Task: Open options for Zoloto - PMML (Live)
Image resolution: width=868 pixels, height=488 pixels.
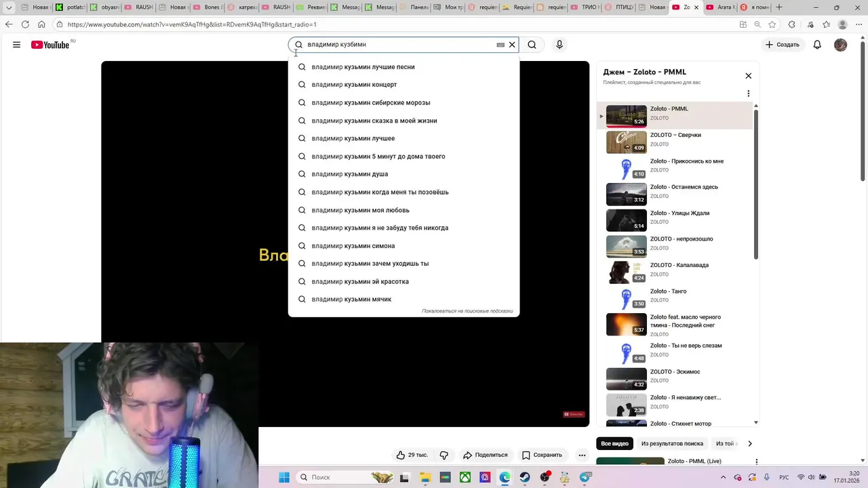Action: 756,462
